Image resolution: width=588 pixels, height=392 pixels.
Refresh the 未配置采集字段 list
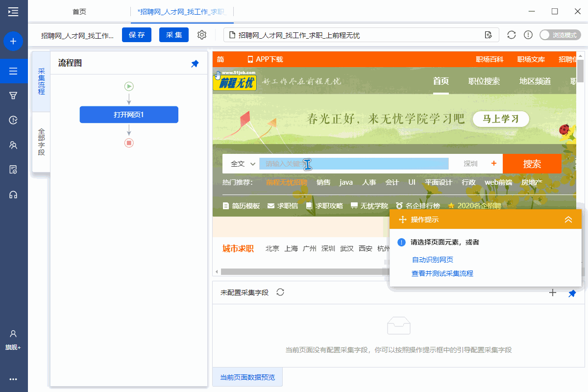(x=280, y=292)
